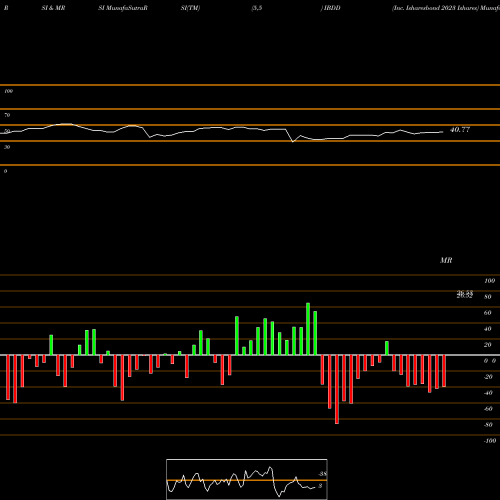Click the IBDD ticker symbol in the header
The width and height of the screenshot is (500, 500).
pos(332,8)
